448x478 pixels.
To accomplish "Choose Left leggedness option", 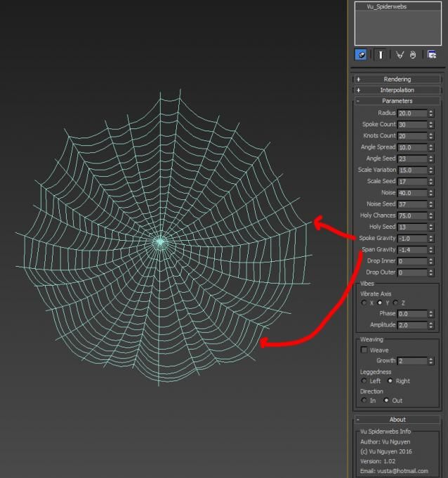I will 364,380.
